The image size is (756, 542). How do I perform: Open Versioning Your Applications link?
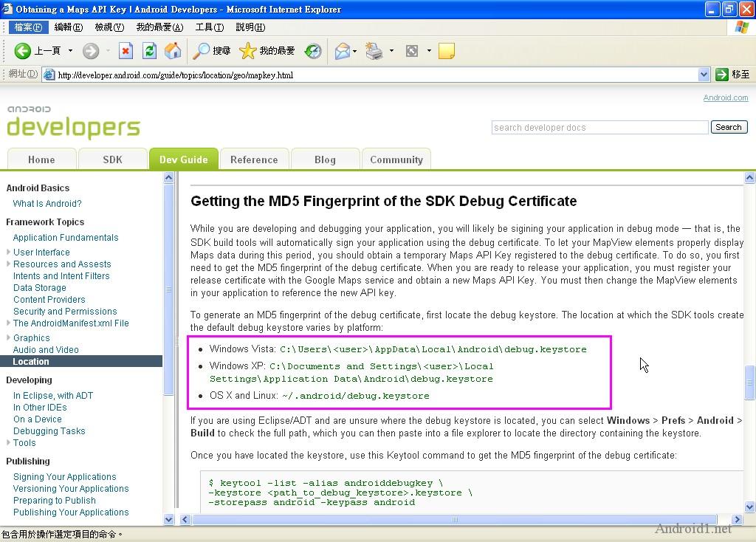click(71, 489)
